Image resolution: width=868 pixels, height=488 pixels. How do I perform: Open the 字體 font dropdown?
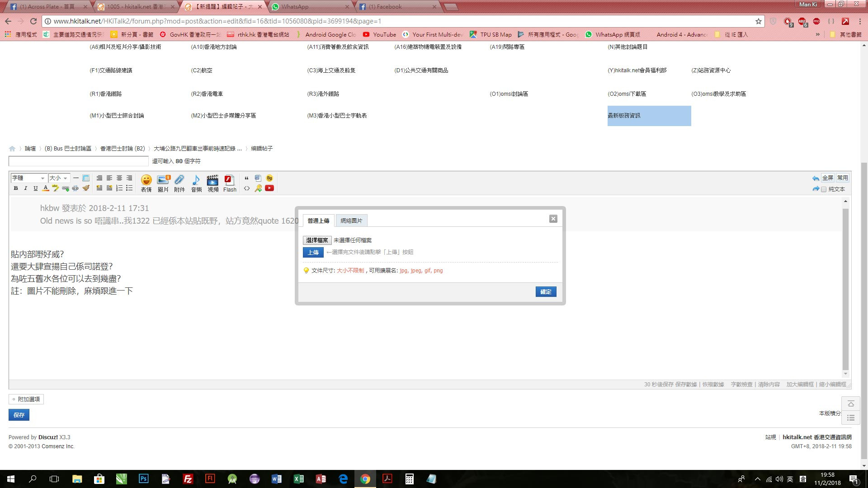[x=28, y=178]
